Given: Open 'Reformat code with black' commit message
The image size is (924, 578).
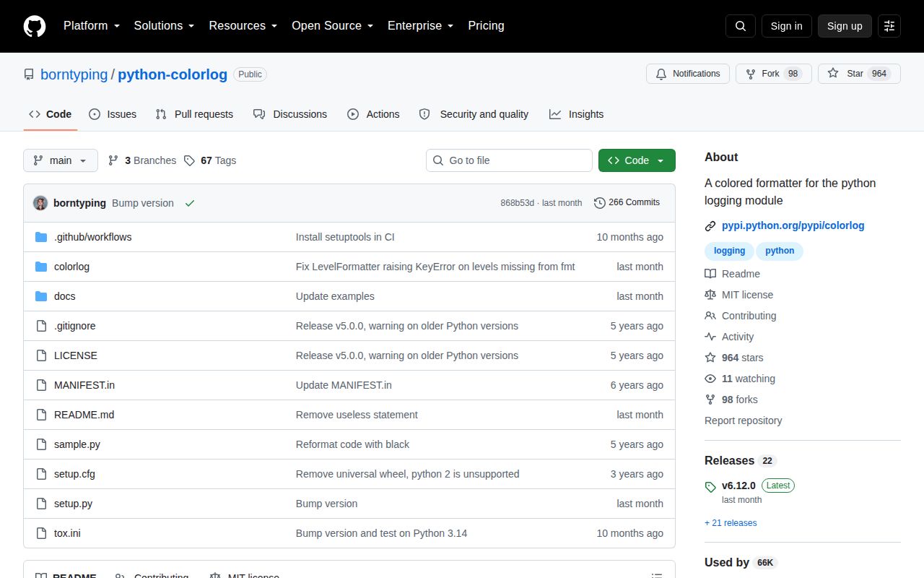Looking at the screenshot, I should [352, 444].
